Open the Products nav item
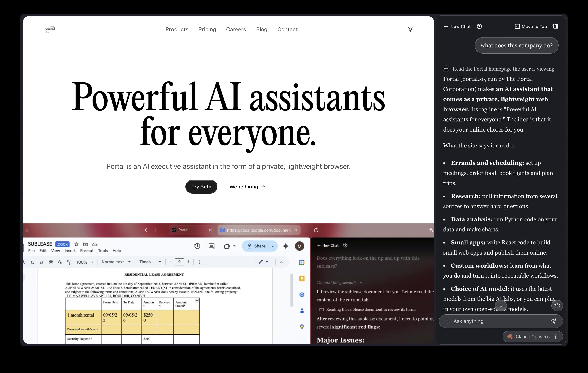Screen dimensions: 588x373 [x=177, y=29]
